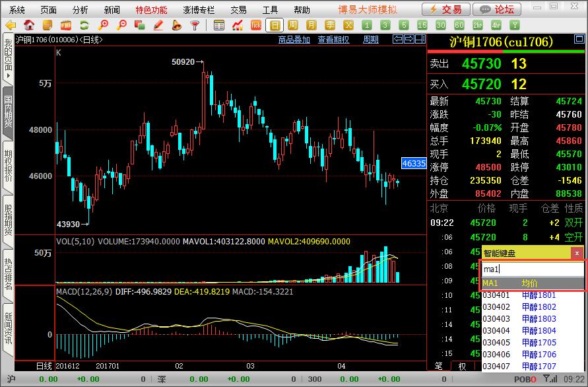Open the 特色功能 menu

[151, 10]
